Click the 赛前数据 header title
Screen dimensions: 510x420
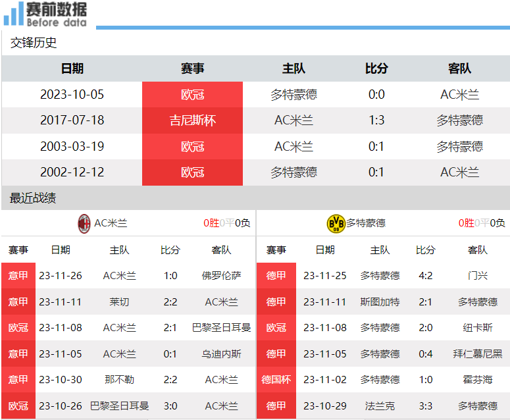click(57, 9)
